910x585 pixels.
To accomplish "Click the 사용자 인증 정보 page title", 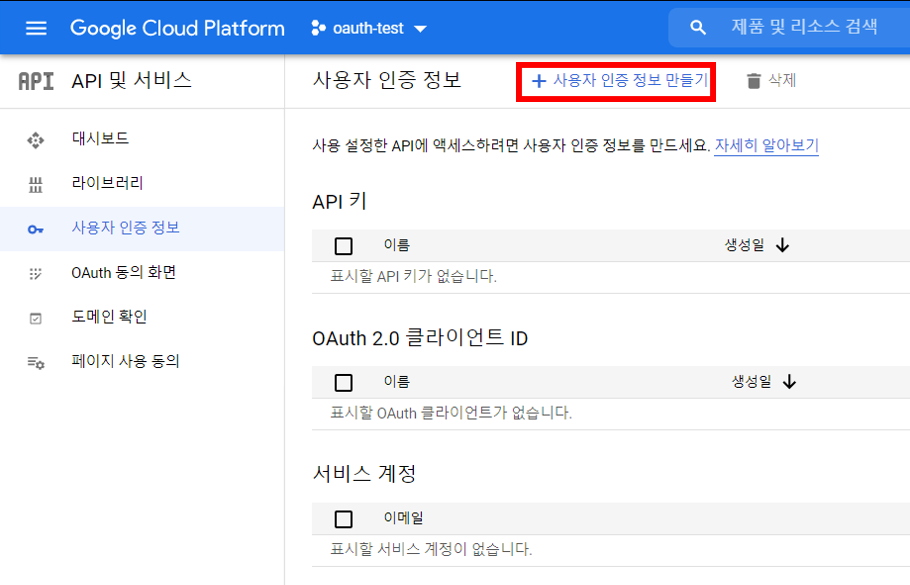I will (x=387, y=80).
